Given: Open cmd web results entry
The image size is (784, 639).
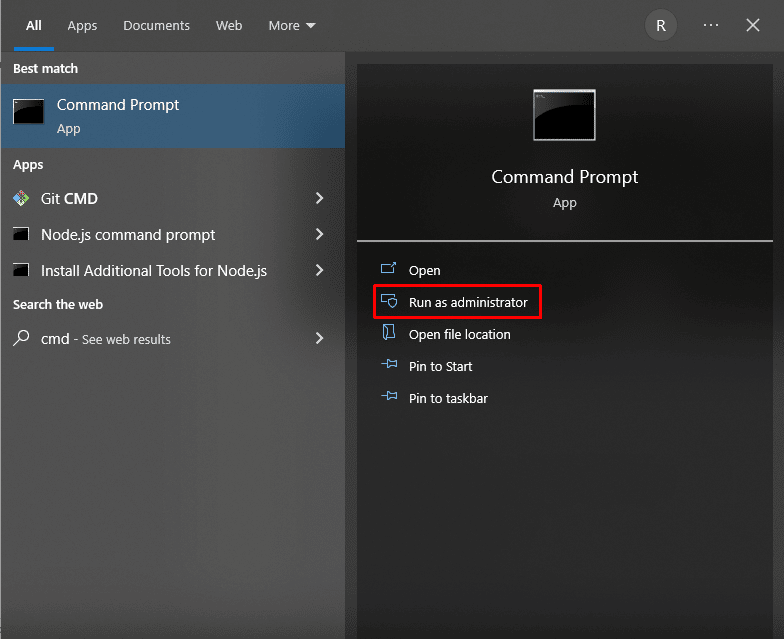Looking at the screenshot, I should click(173, 338).
